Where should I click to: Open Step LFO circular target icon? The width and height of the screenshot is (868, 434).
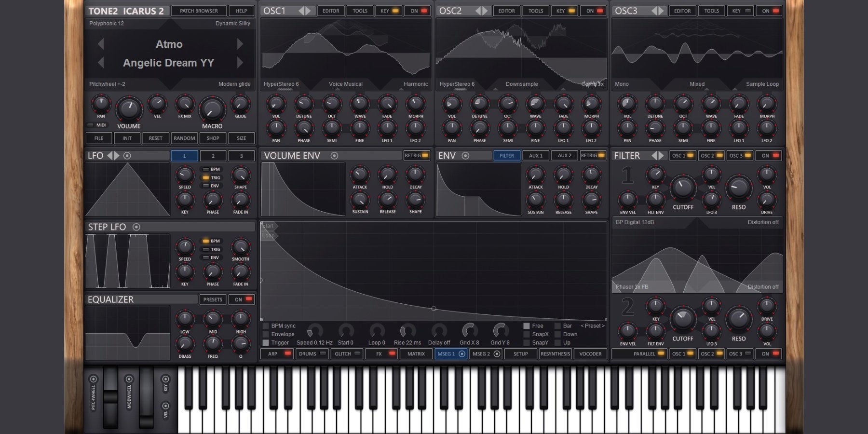tap(136, 227)
